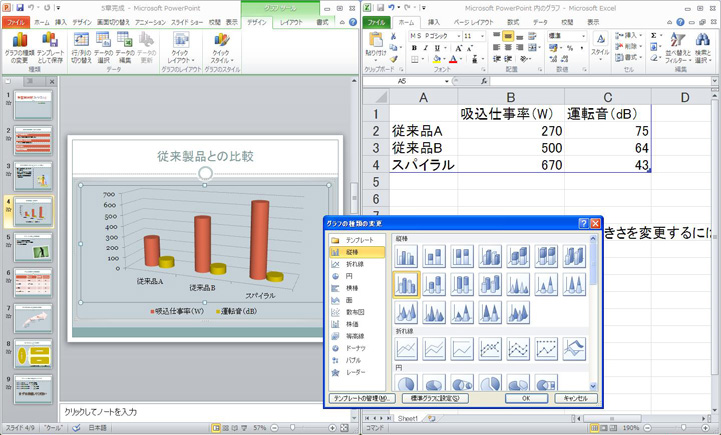Click font color red A swatch in Excel
Screen dimensions: 721x435
click(453, 59)
